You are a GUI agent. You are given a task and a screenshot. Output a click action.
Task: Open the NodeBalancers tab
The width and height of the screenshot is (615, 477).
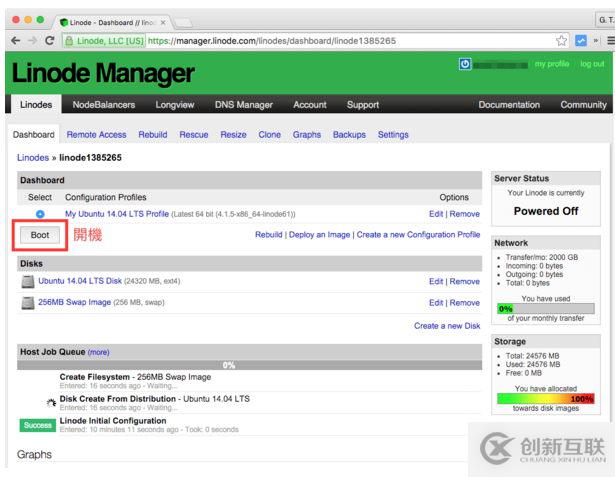point(104,105)
